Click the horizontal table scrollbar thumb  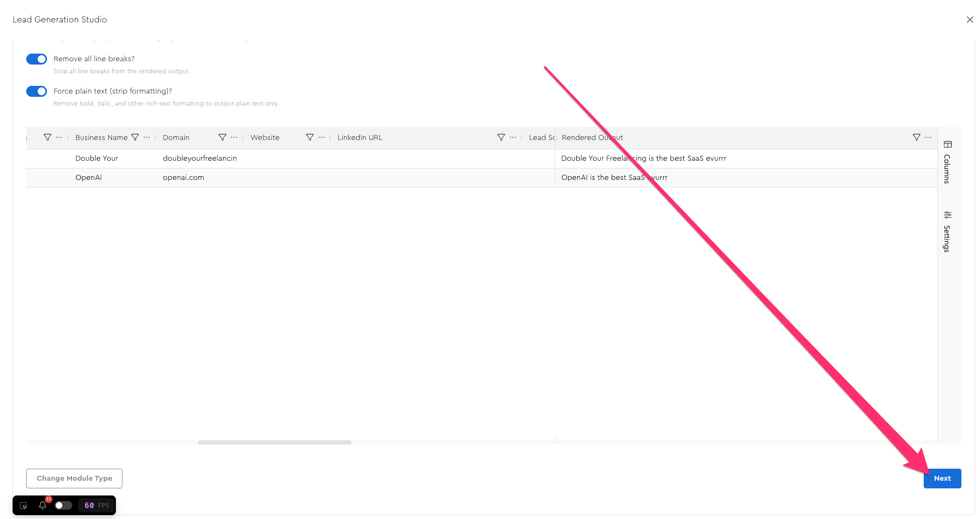pyautogui.click(x=274, y=442)
